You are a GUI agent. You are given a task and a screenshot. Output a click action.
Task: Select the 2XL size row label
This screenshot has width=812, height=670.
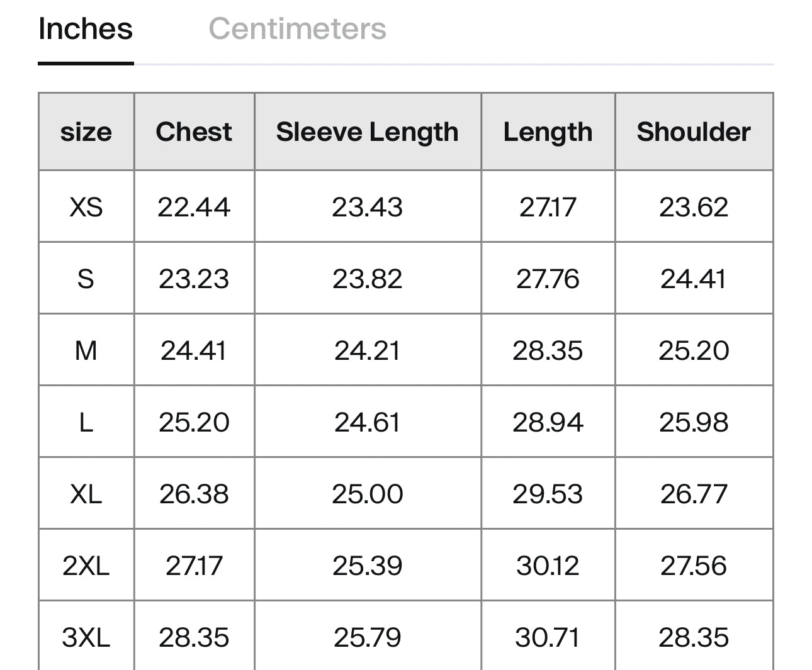[86, 566]
